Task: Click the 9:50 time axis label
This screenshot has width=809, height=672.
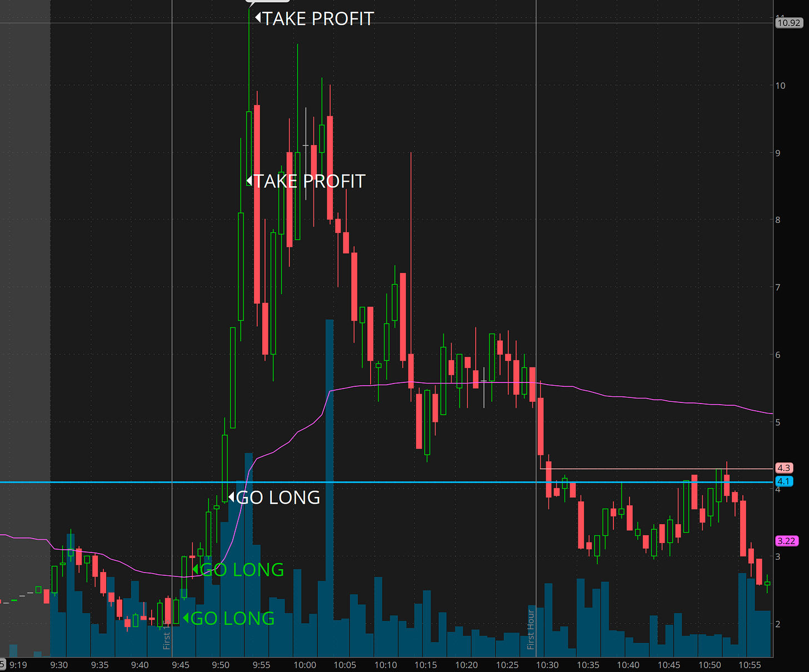Action: click(x=221, y=665)
